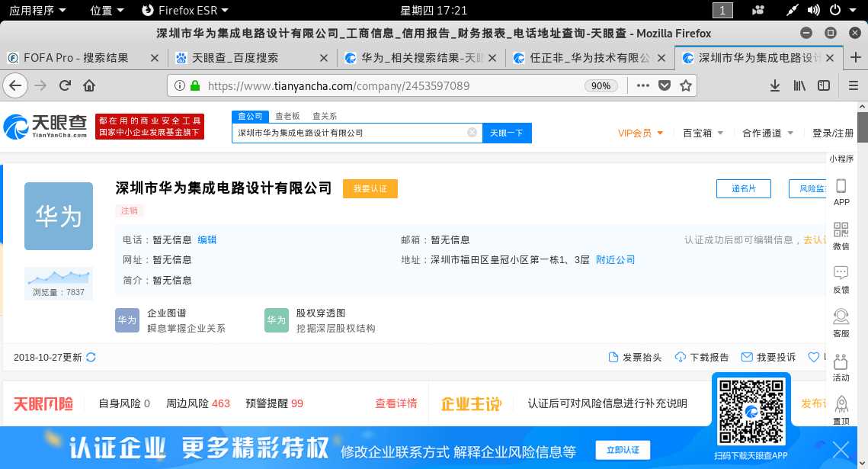
Task: Toggle the sidebar view icon
Action: pos(824,85)
